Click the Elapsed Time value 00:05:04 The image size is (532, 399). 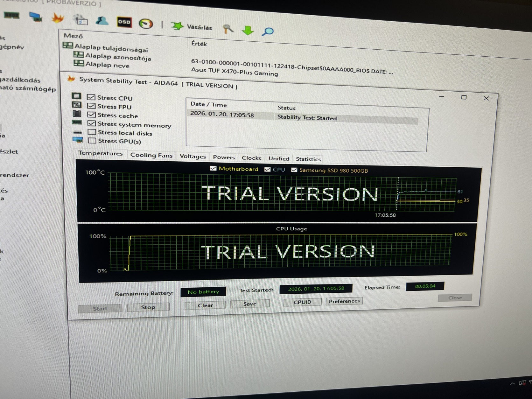(425, 286)
